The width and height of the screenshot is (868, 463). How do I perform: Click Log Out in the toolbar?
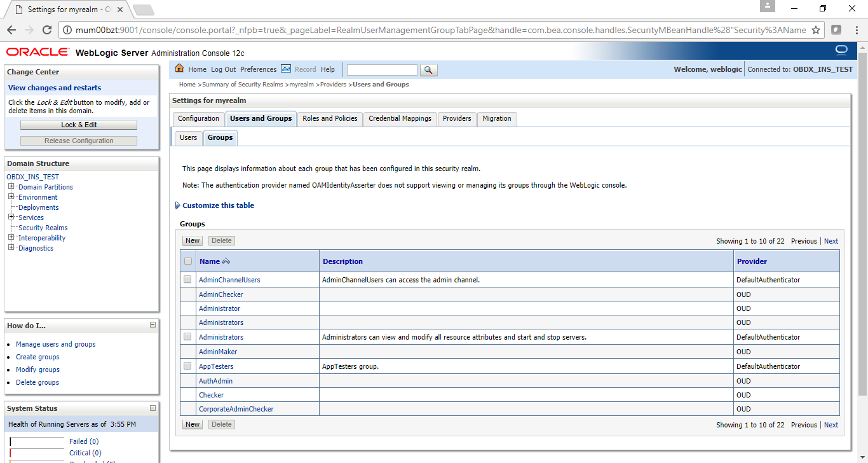click(223, 69)
